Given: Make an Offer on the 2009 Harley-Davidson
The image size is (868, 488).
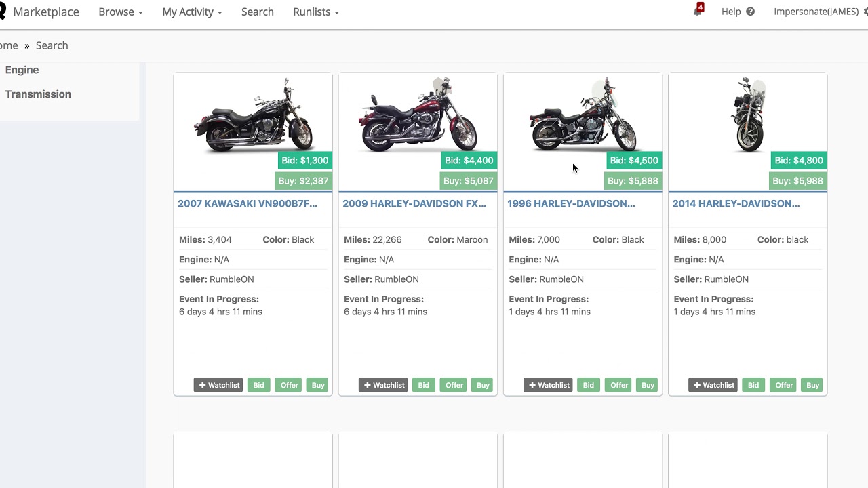Looking at the screenshot, I should [x=454, y=385].
